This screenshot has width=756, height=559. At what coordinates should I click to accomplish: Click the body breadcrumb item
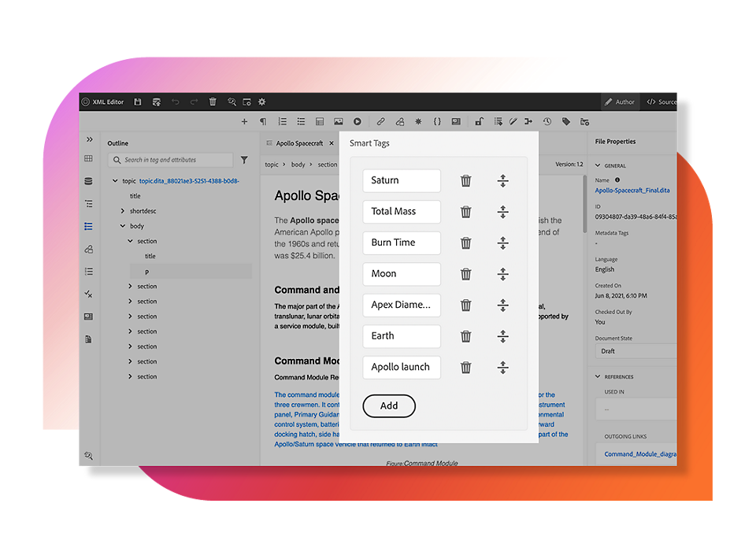pos(298,165)
